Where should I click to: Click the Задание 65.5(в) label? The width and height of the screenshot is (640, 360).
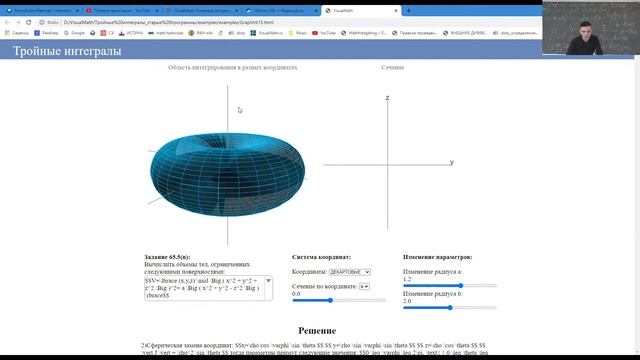point(167,257)
